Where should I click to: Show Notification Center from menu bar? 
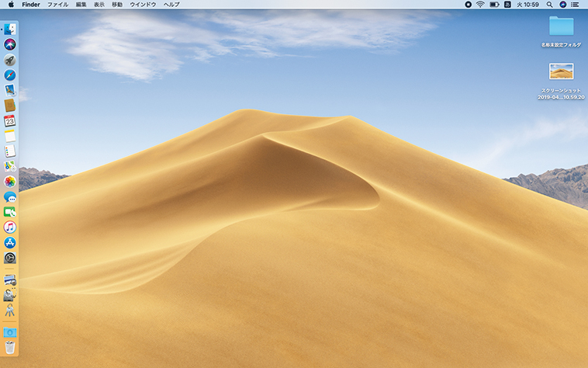tap(576, 5)
